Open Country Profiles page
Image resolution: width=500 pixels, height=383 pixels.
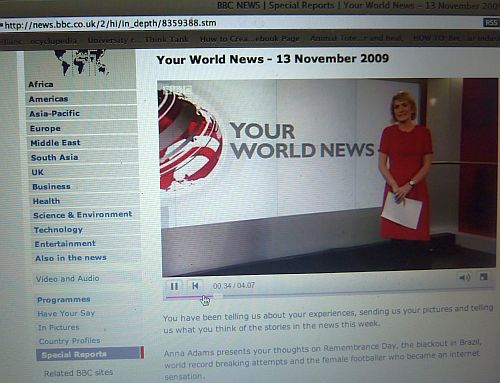click(69, 341)
